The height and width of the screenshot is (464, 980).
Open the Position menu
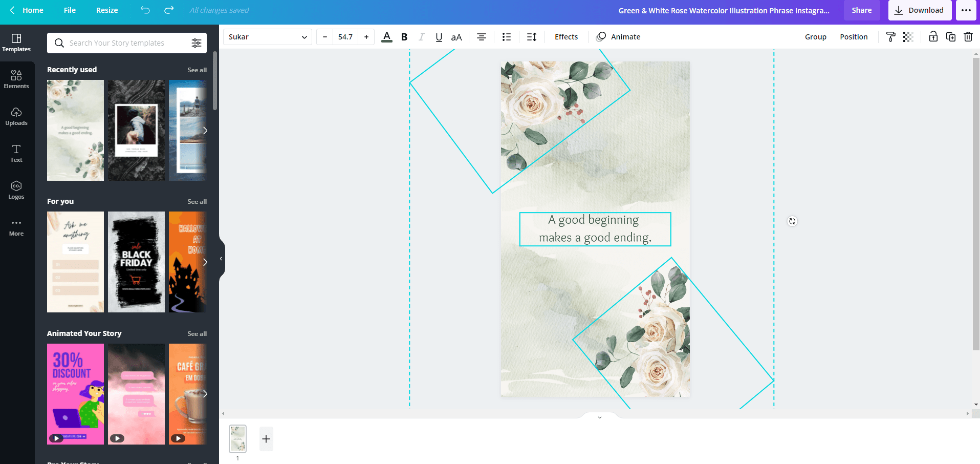[x=854, y=36]
